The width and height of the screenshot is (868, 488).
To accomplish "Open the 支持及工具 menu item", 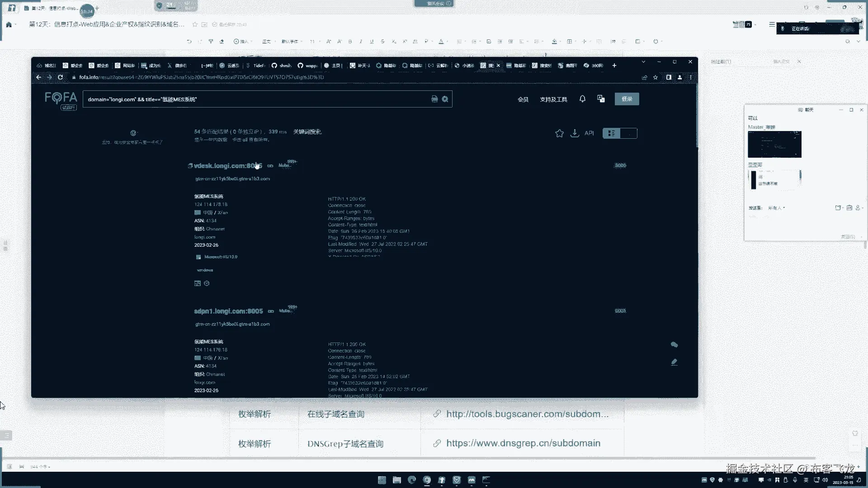I will click(553, 99).
